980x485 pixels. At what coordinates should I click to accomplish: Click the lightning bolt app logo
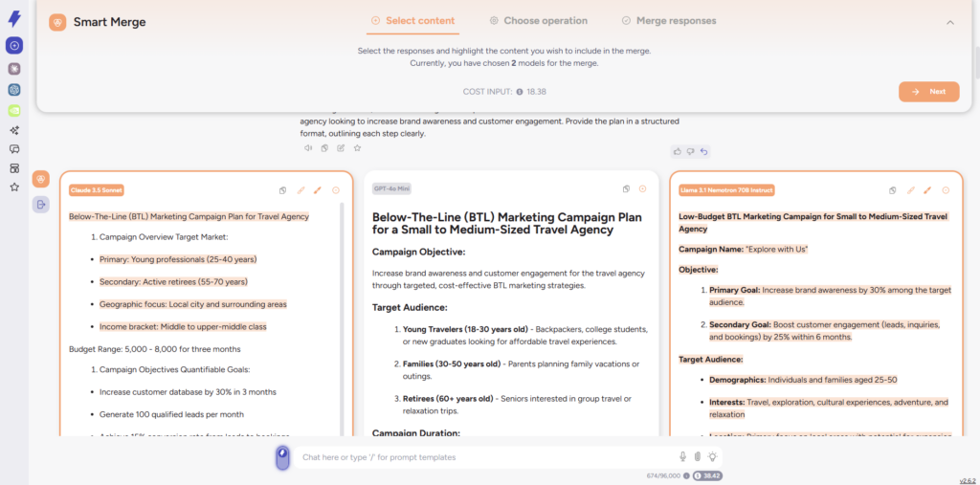[x=14, y=19]
